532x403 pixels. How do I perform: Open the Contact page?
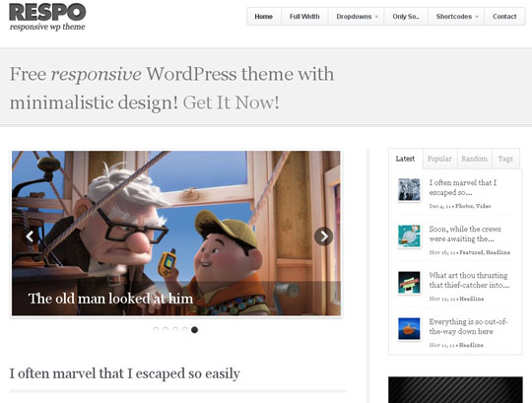pyautogui.click(x=504, y=17)
